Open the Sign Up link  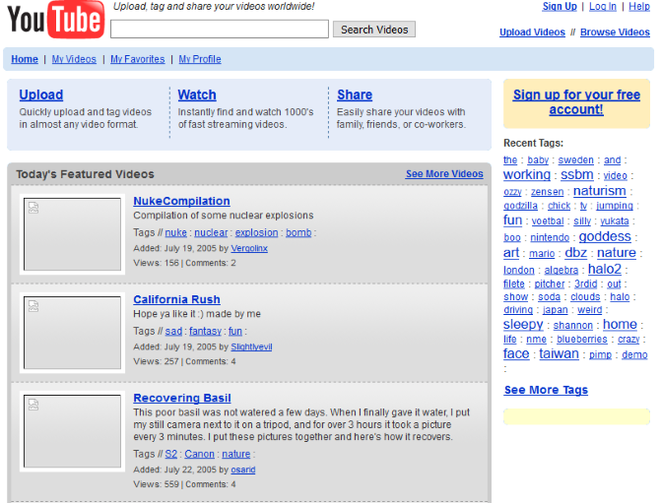559,7
